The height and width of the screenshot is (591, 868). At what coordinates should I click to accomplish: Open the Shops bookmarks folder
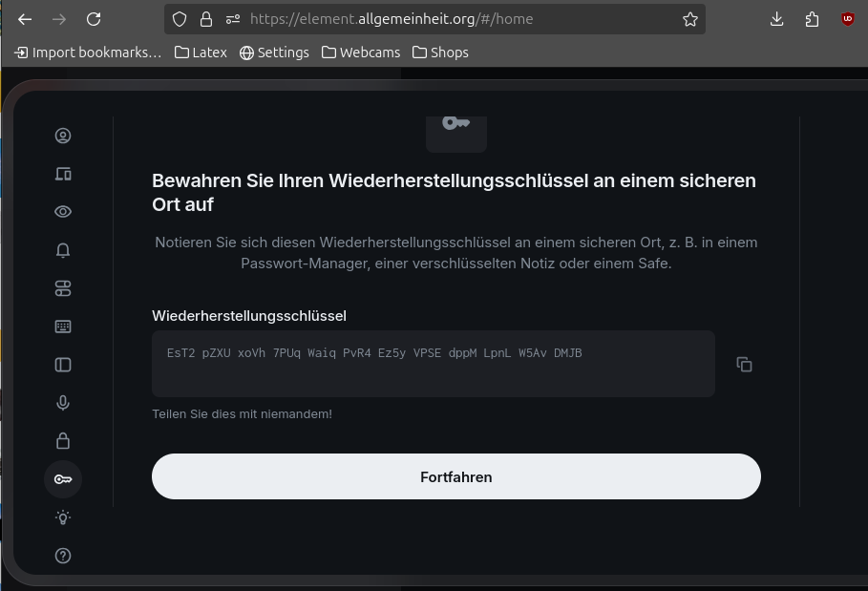pos(440,53)
